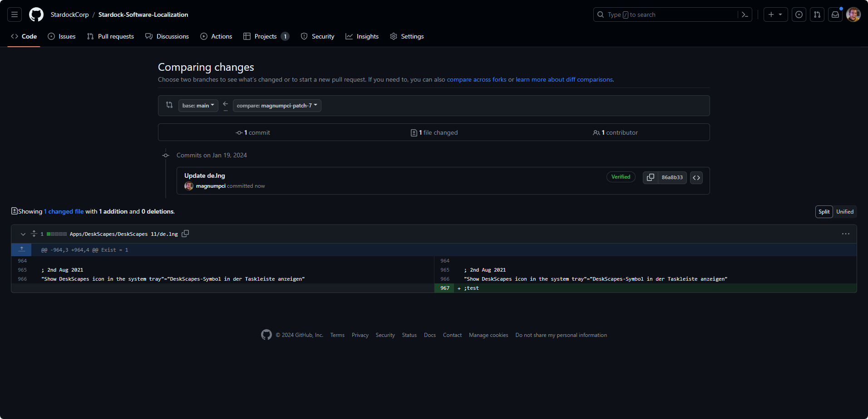Switch to the Projects tab

click(x=266, y=36)
